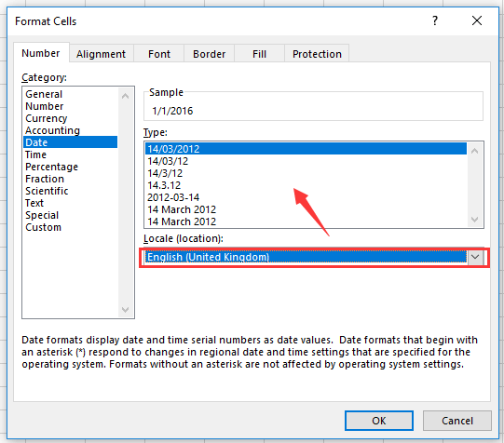The image size is (504, 443).
Task: Go to the Border tab
Action: tap(210, 54)
